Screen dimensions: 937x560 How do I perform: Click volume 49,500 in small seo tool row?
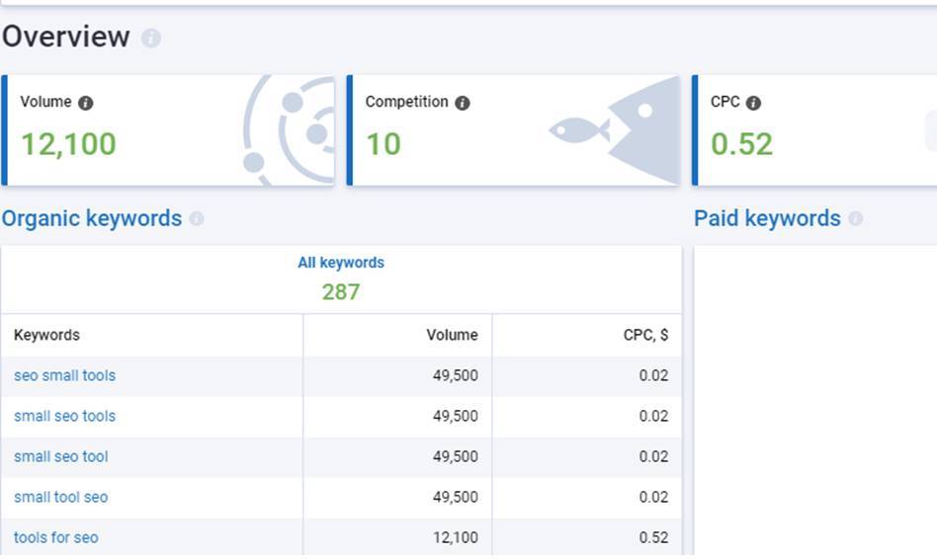click(456, 456)
